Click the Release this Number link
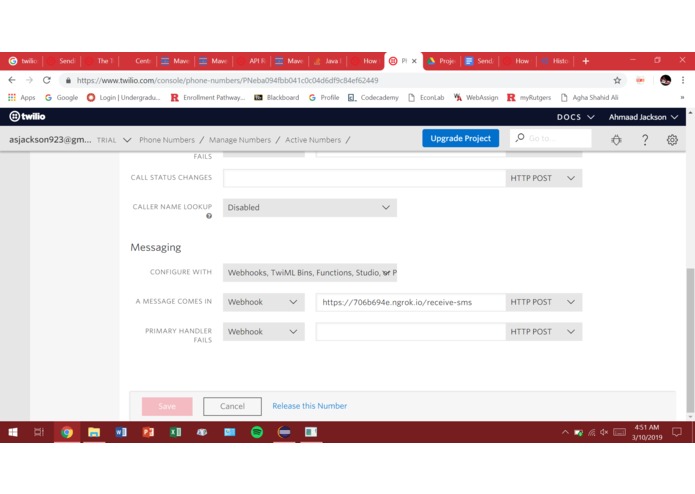The width and height of the screenshot is (695, 494). [x=309, y=406]
